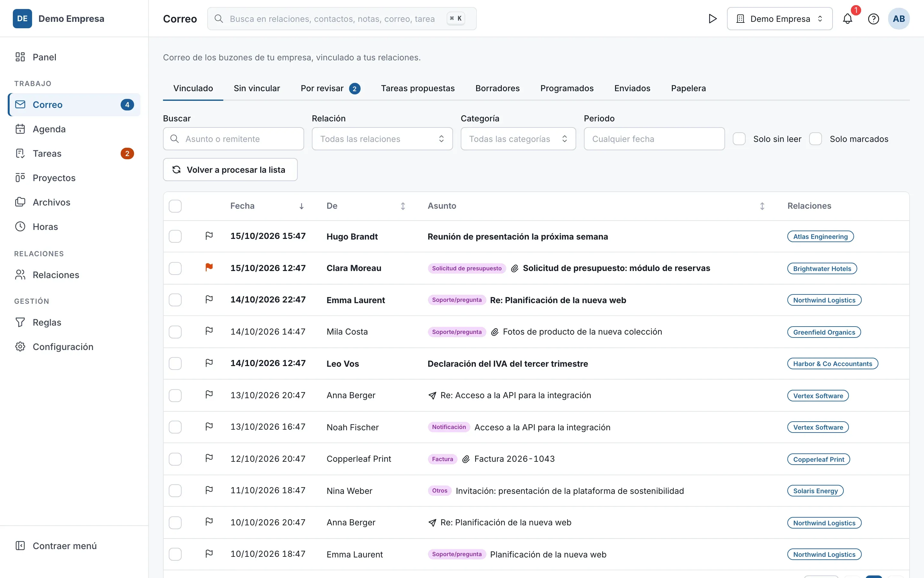The height and width of the screenshot is (578, 924).
Task: Select the Hugo Brandt email checkbox
Action: pos(175,236)
